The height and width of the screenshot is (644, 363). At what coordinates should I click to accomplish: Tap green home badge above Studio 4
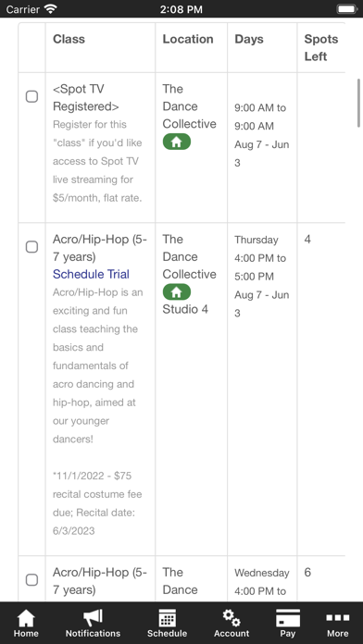[x=177, y=292]
